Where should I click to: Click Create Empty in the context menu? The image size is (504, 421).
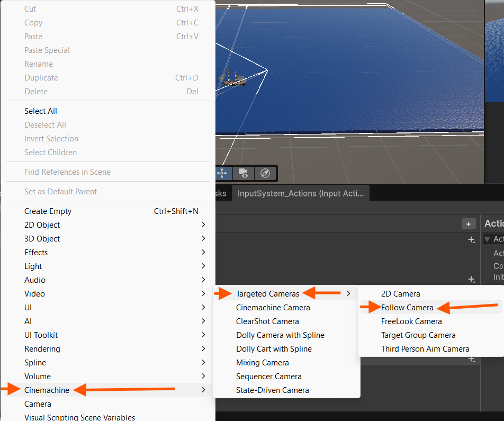48,211
